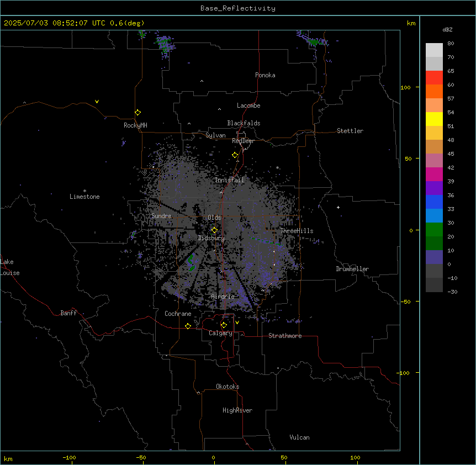Click the HighRiver label
Screen dimensions: 476x465
(x=237, y=410)
